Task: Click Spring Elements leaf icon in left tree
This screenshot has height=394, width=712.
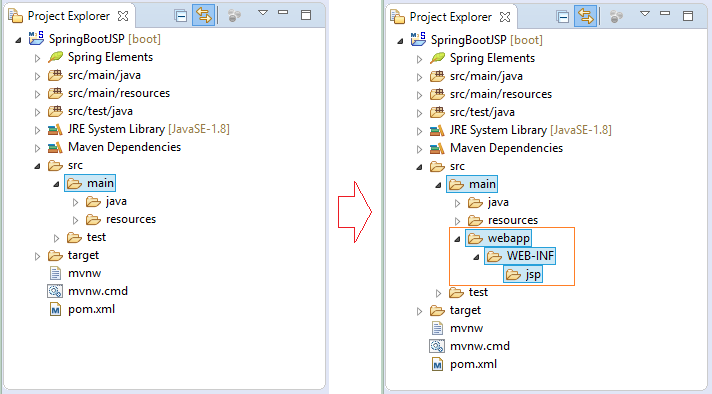Action: 55,57
